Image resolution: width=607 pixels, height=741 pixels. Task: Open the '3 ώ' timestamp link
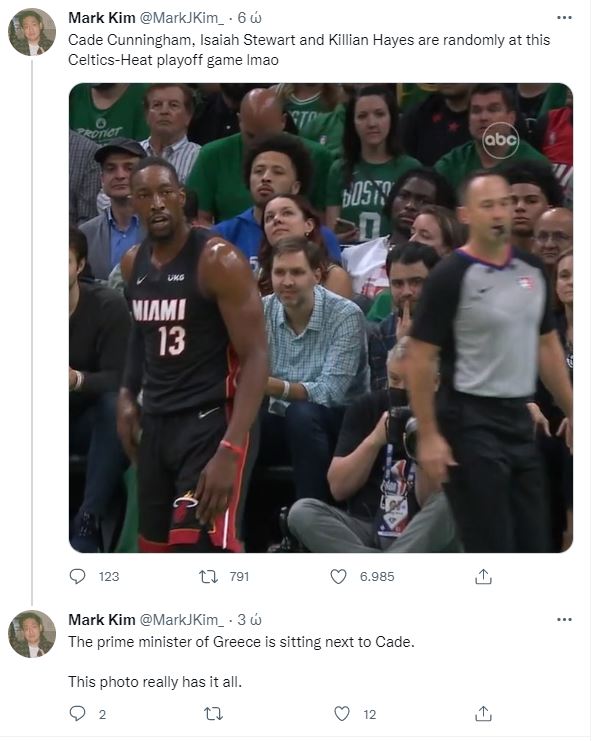point(248,620)
